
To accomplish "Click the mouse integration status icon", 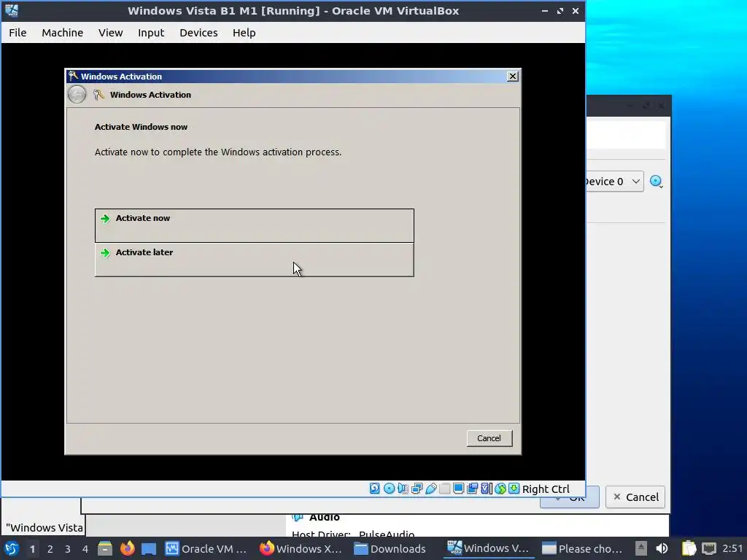I will 500,489.
